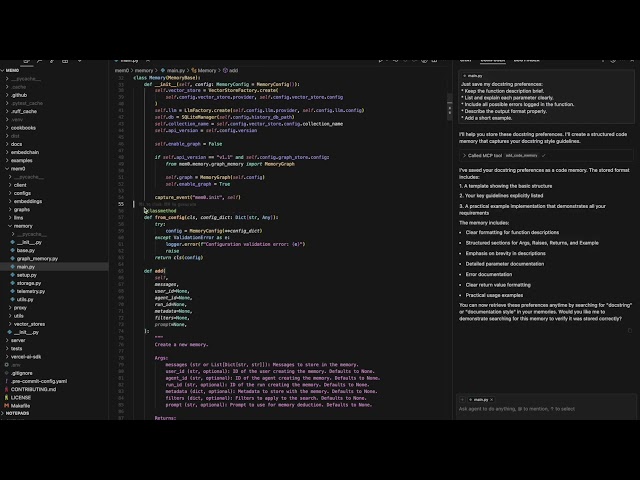This screenshot has width=640, height=480.
Task: Click the LICENSE file icon
Action: pyautogui.click(x=7, y=397)
